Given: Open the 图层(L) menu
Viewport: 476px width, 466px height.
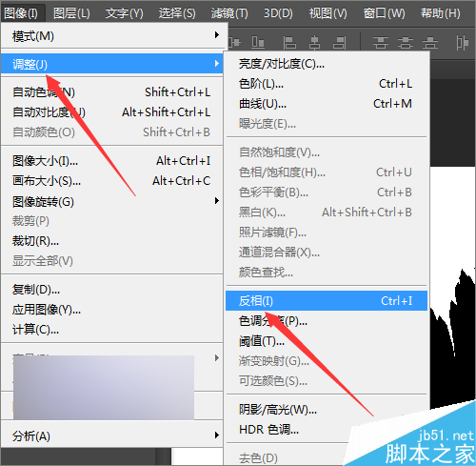Looking at the screenshot, I should [x=71, y=13].
